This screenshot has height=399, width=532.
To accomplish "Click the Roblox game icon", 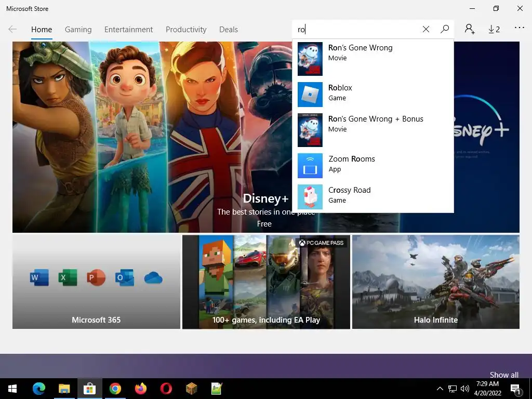I will 310,95.
